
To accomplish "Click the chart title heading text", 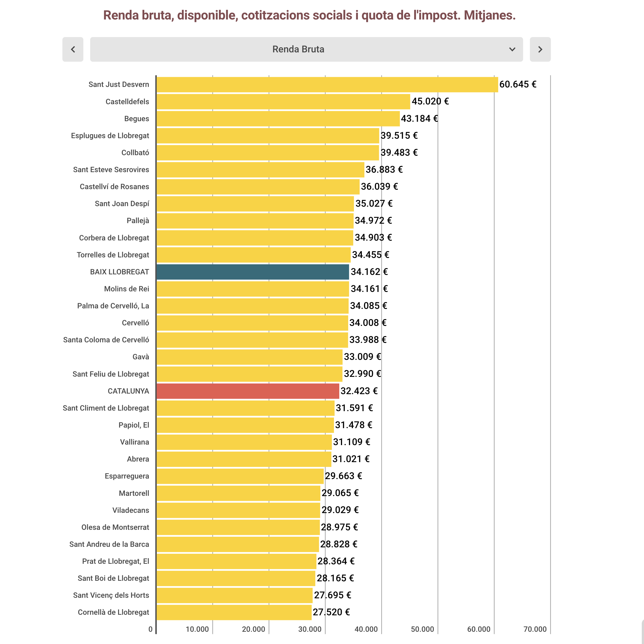I will [x=309, y=15].
